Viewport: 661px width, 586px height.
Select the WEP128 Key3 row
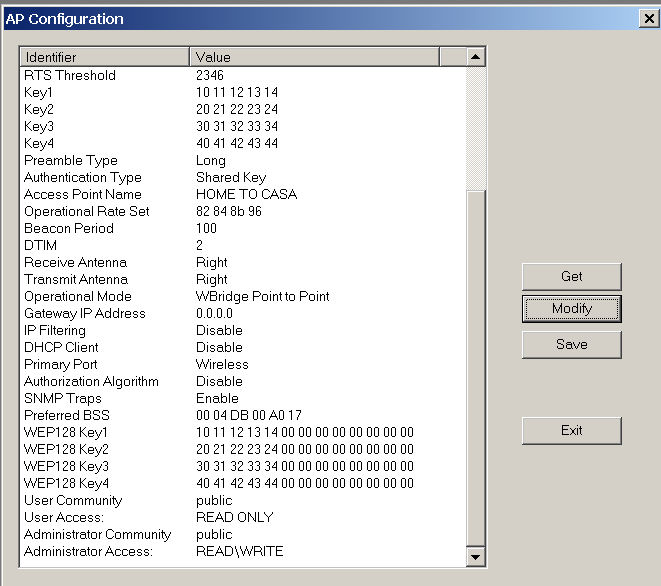tap(243, 466)
